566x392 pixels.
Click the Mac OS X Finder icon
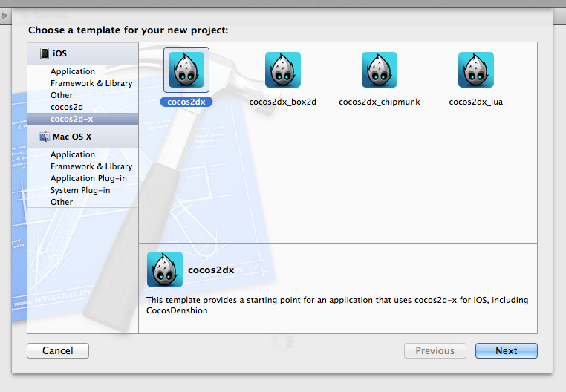45,137
